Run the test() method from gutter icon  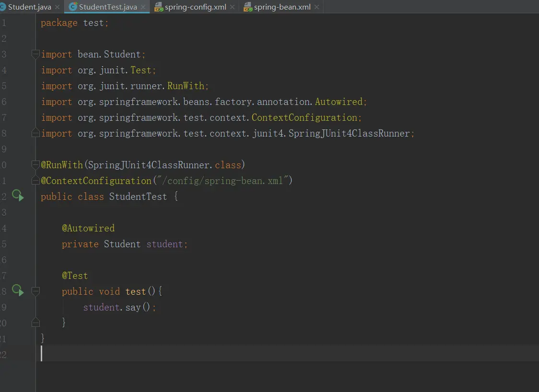pos(18,291)
